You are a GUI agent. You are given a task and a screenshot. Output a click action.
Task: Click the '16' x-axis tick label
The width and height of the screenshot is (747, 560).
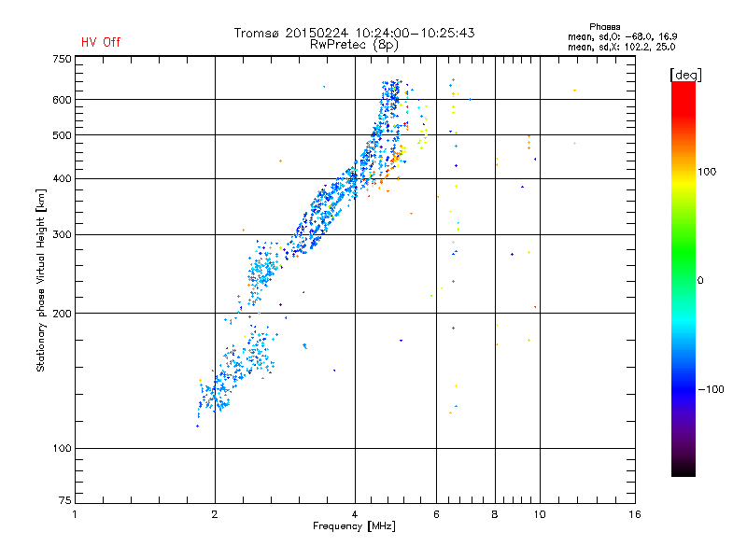pyautogui.click(x=635, y=514)
